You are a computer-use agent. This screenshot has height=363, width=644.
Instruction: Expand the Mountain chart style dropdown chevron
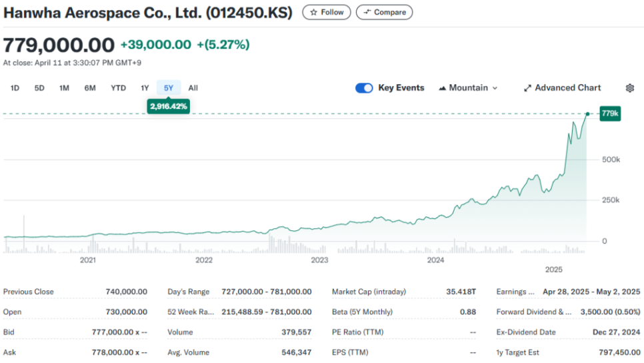click(x=495, y=88)
